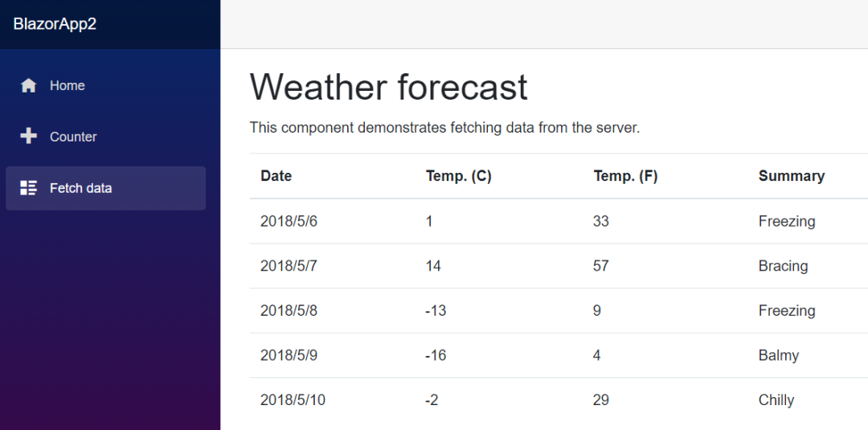Click the Home house icon
868x430 pixels.
28,85
